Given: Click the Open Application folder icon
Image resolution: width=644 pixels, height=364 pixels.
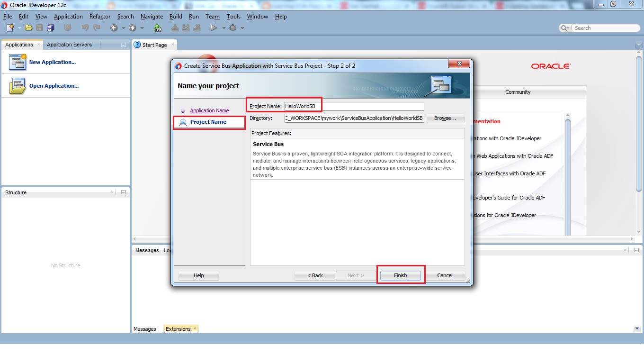Looking at the screenshot, I should tap(18, 86).
